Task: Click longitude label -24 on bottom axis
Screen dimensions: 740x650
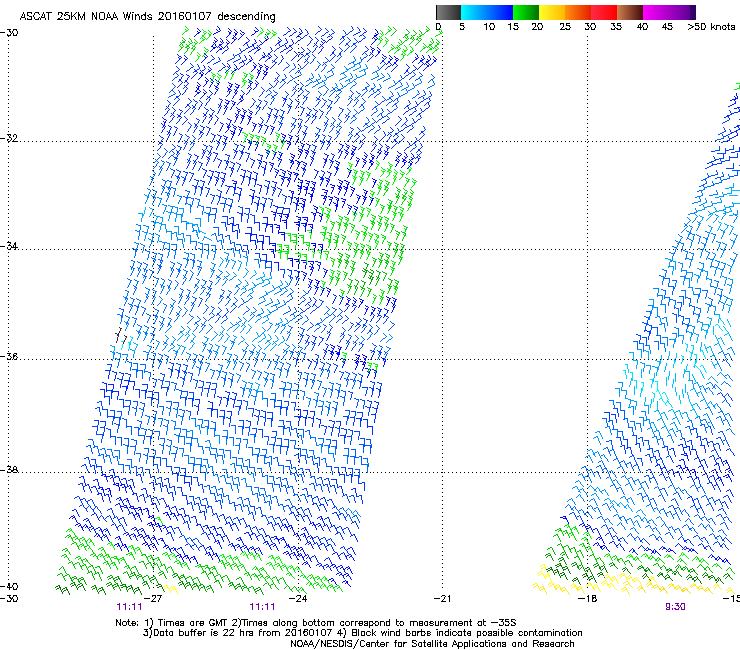Action: [x=298, y=599]
